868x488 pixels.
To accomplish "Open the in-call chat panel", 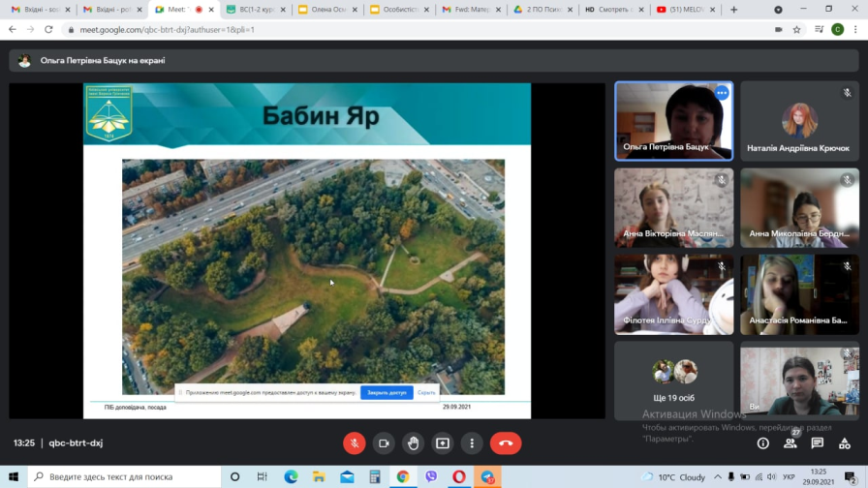I will [x=818, y=443].
